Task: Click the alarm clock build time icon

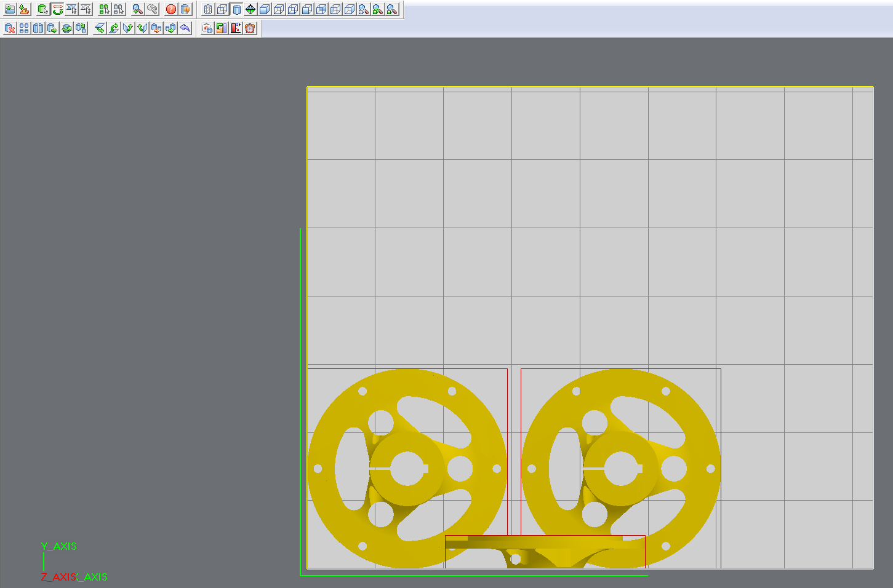Action: click(x=250, y=28)
